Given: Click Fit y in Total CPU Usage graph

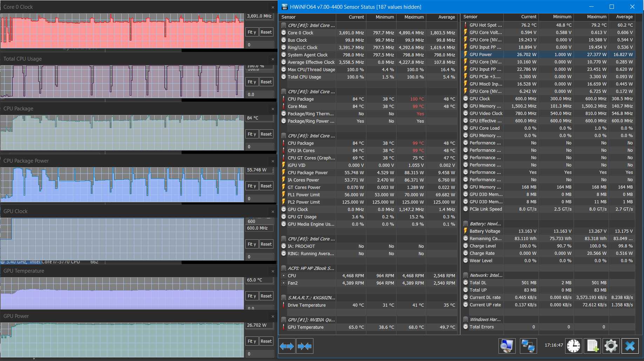Looking at the screenshot, I should [x=252, y=82].
